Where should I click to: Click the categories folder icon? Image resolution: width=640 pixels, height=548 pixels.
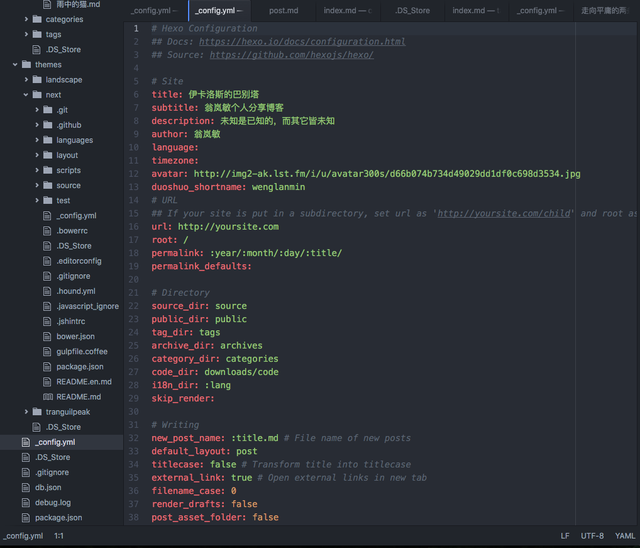(37, 19)
